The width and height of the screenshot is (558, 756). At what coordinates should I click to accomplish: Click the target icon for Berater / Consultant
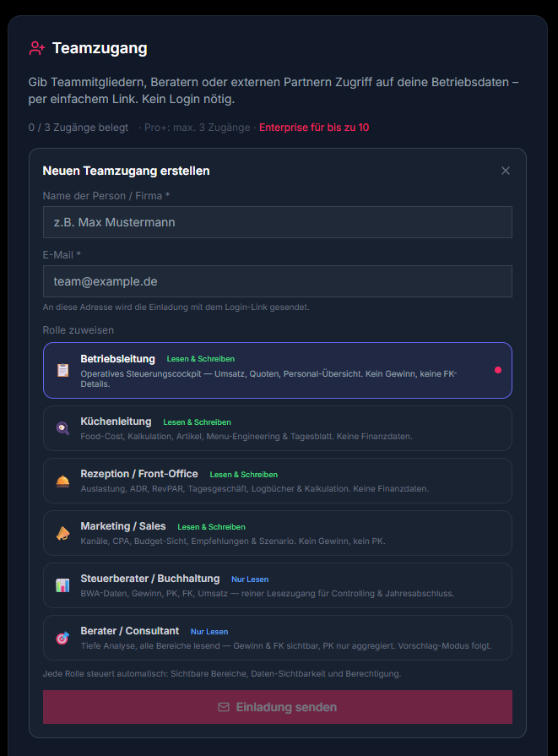(62, 638)
